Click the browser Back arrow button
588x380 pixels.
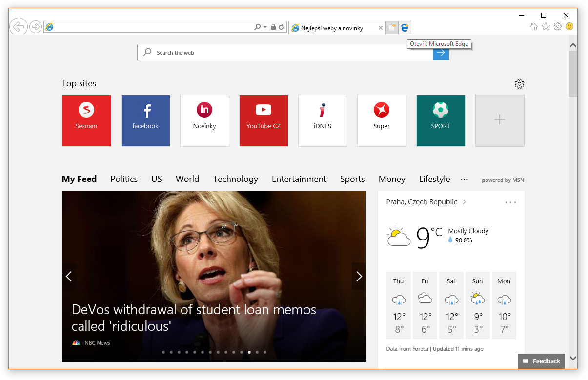tap(18, 27)
